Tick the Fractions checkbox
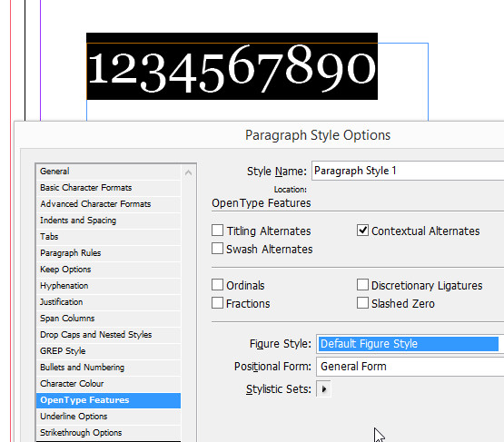 tap(218, 303)
